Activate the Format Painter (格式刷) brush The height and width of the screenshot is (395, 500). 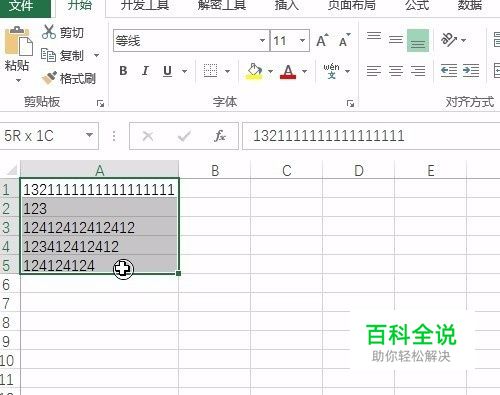pyautogui.click(x=49, y=78)
